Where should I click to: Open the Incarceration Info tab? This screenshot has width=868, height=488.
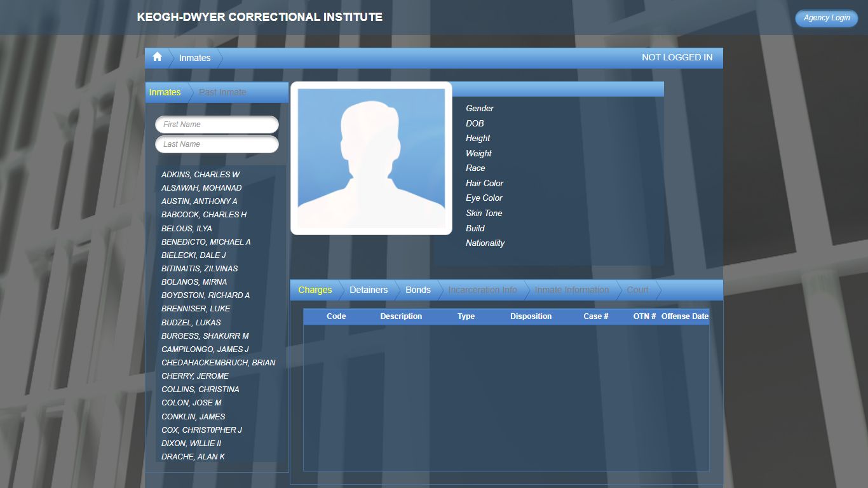[x=482, y=290]
